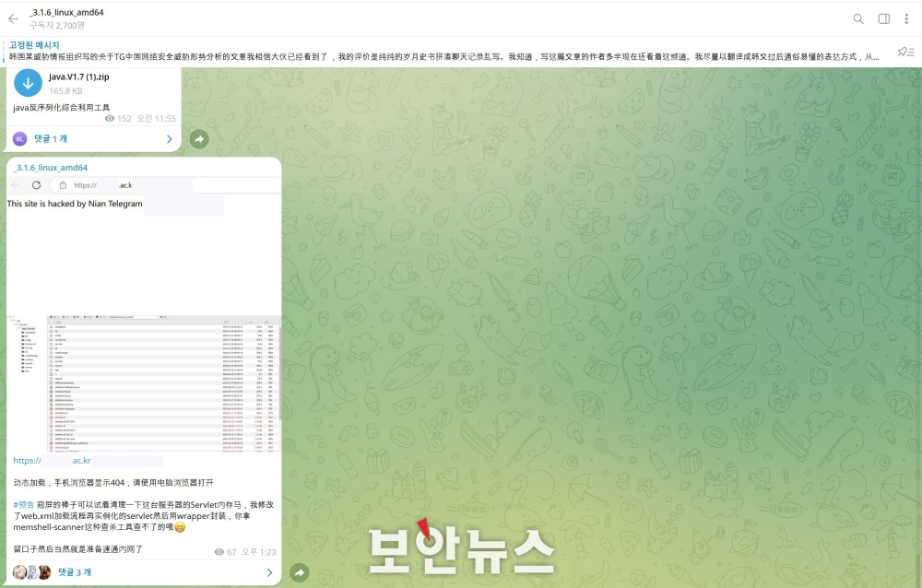Toggle the side panel icon in header
The height and width of the screenshot is (588, 922).
(x=884, y=18)
